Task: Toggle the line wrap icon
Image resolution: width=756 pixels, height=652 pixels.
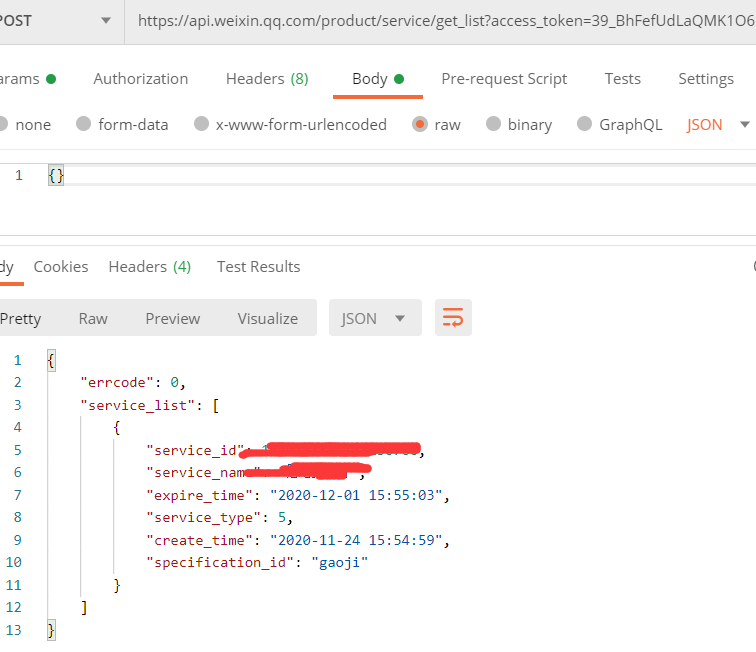Action: tap(453, 318)
